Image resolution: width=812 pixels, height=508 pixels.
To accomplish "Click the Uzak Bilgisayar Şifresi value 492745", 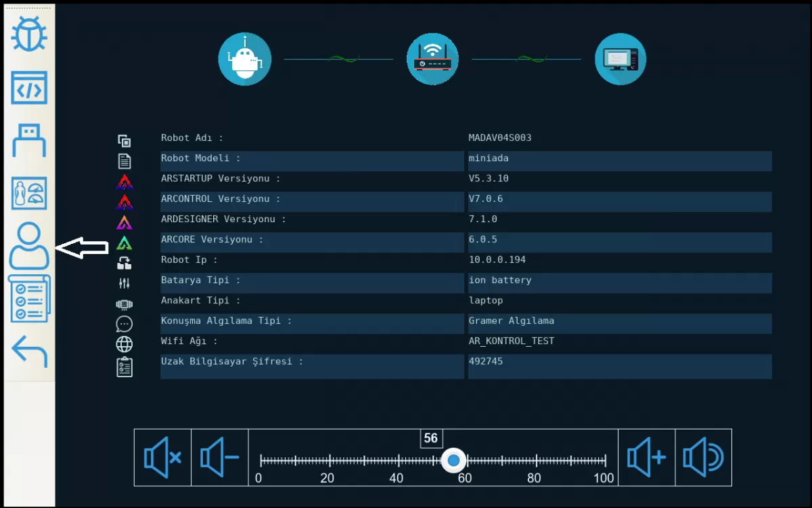I will coord(486,362).
